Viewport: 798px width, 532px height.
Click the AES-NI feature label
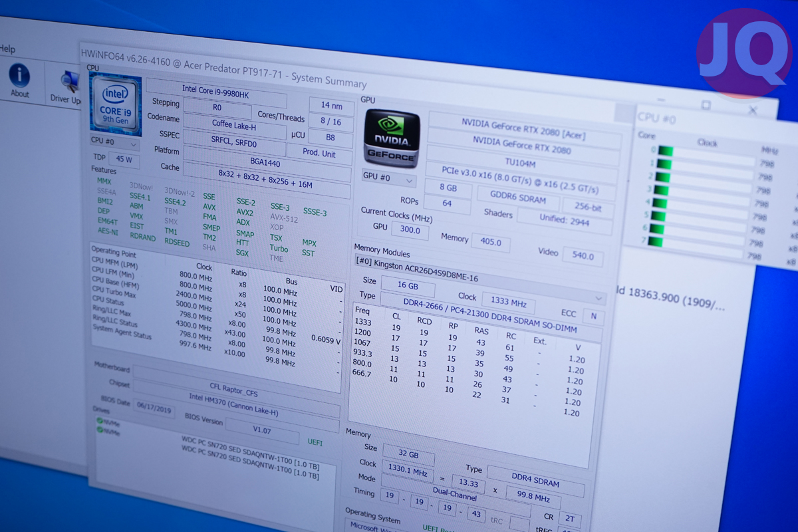point(108,231)
